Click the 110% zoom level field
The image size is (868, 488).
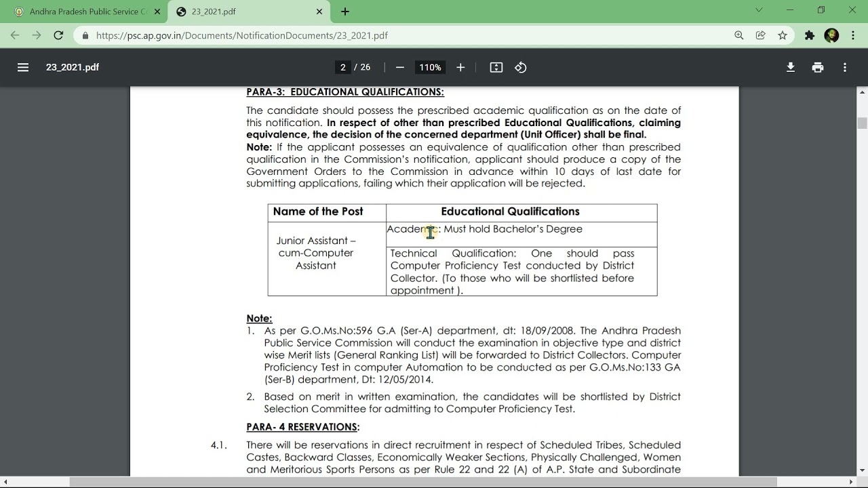tap(430, 67)
